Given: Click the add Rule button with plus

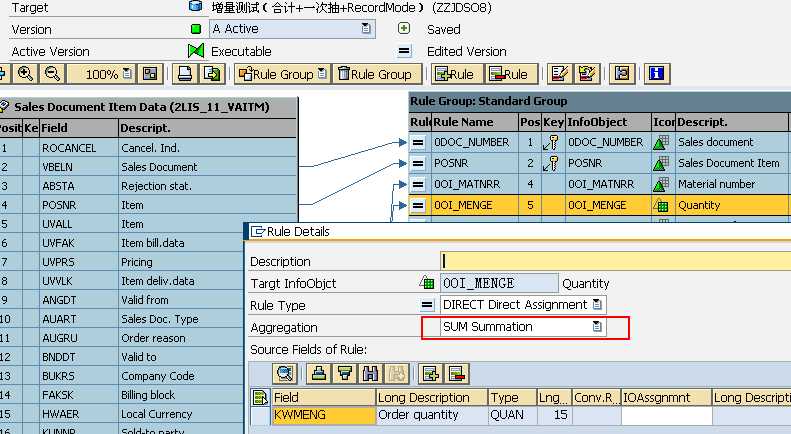Looking at the screenshot, I should point(456,74).
